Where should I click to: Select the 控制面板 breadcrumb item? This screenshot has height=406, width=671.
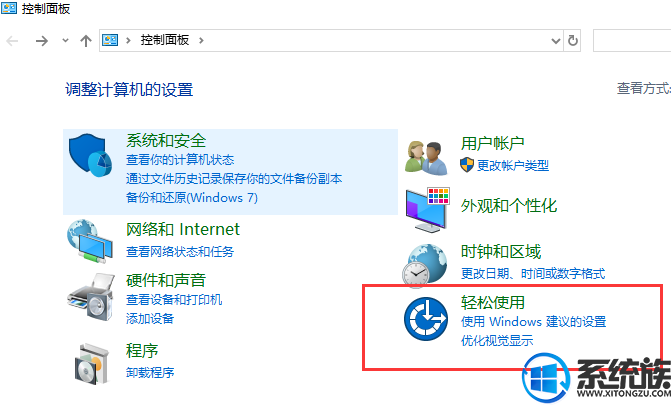point(164,40)
